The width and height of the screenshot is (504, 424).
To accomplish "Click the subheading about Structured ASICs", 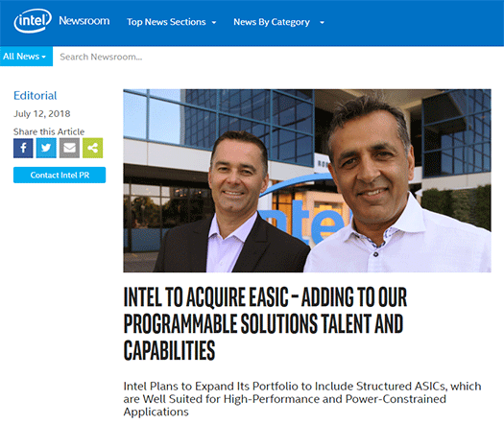I will [302, 399].
